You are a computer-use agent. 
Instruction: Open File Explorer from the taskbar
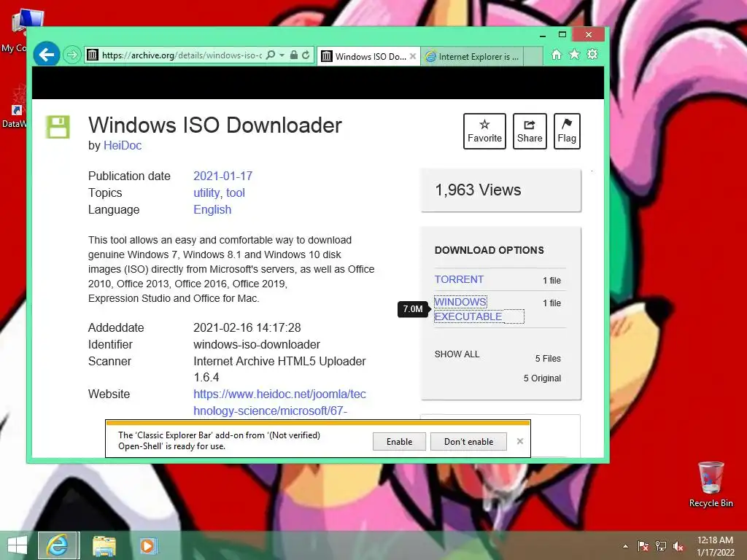[x=104, y=545]
